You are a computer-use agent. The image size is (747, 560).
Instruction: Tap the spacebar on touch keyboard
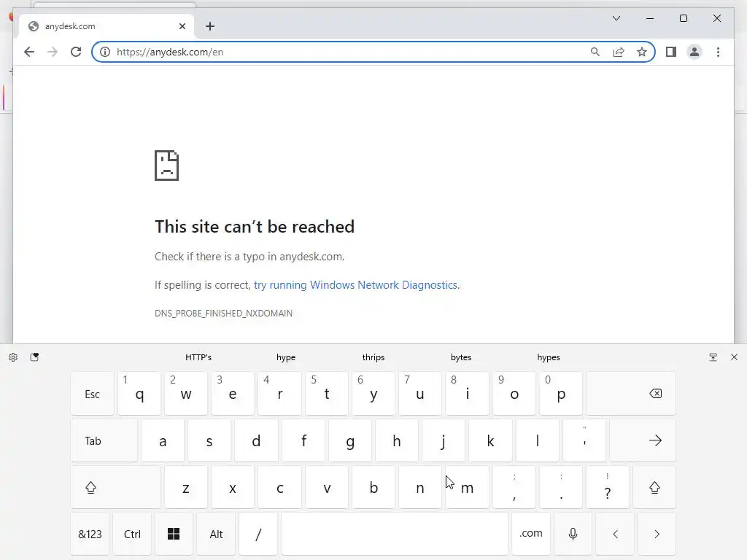[x=395, y=534]
